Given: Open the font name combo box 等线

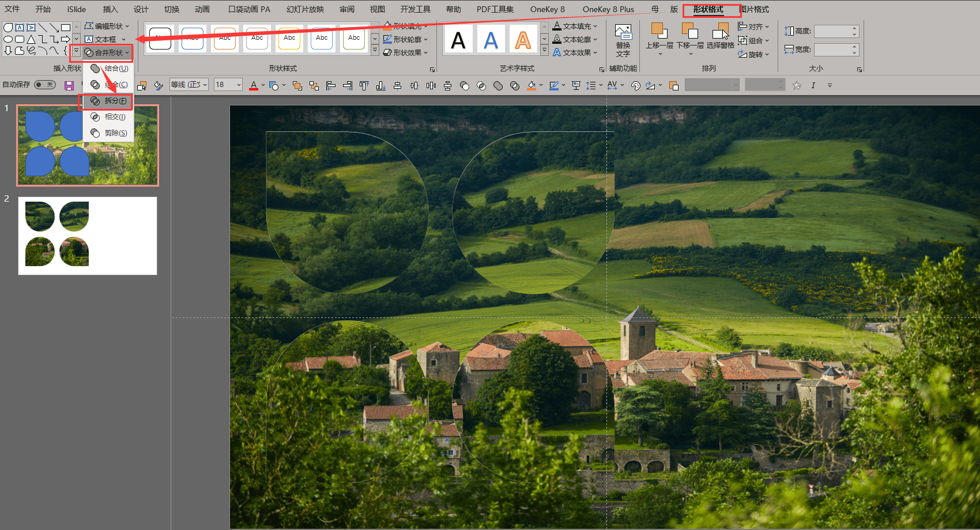Looking at the screenshot, I should 189,85.
